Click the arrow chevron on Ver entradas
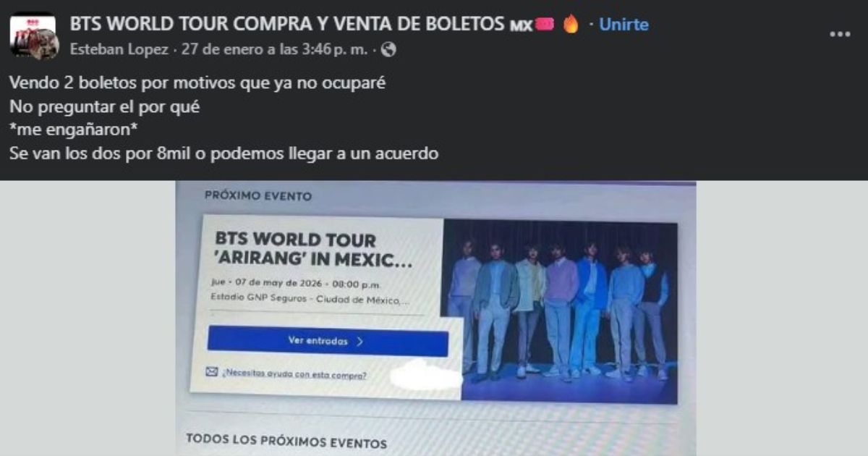The width and height of the screenshot is (868, 456). coord(359,342)
